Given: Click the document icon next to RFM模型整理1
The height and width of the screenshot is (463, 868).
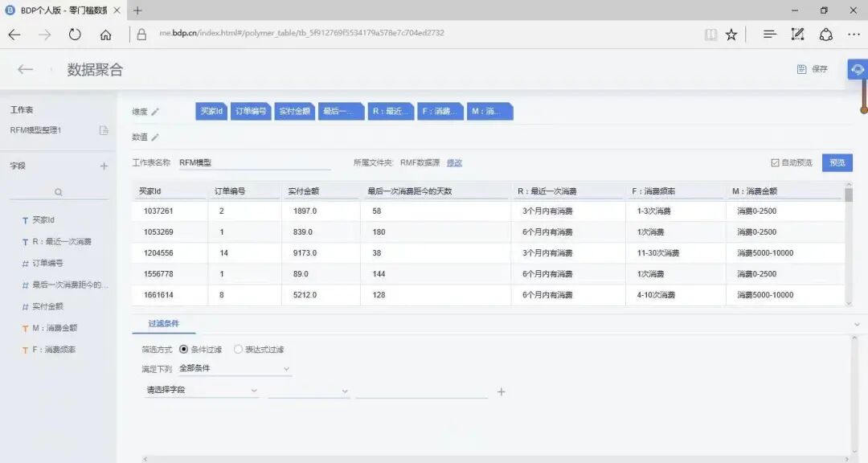Looking at the screenshot, I should pyautogui.click(x=104, y=129).
